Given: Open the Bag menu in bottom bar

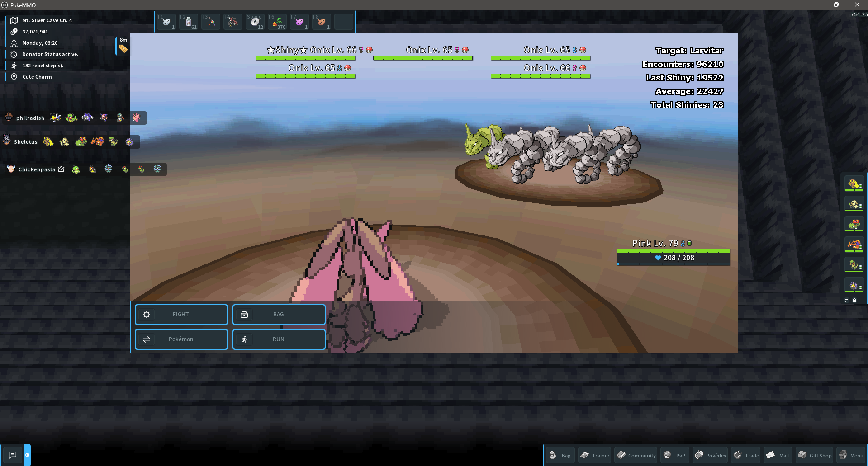Looking at the screenshot, I should point(560,455).
